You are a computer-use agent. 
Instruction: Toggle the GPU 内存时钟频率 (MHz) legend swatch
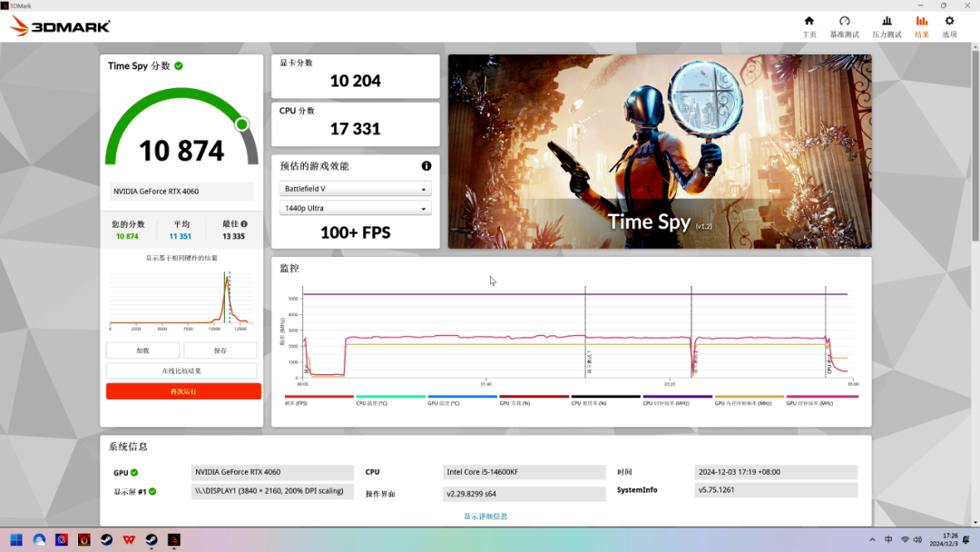(x=750, y=397)
